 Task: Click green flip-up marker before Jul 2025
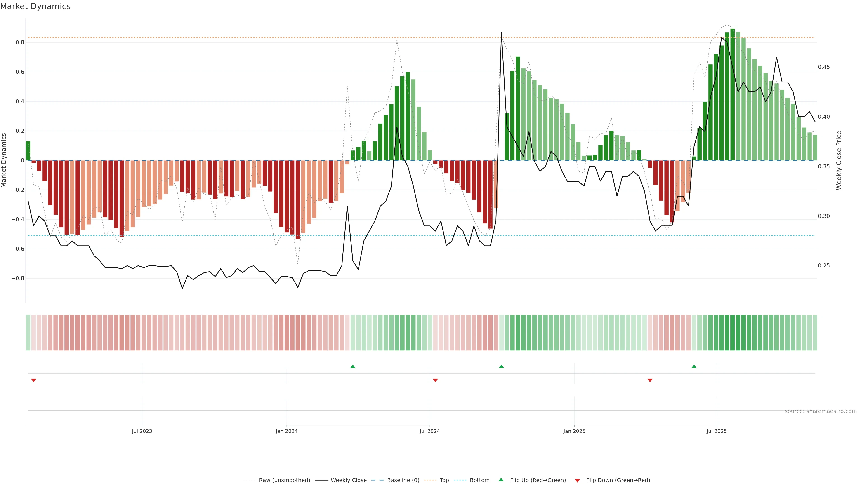[x=694, y=366]
